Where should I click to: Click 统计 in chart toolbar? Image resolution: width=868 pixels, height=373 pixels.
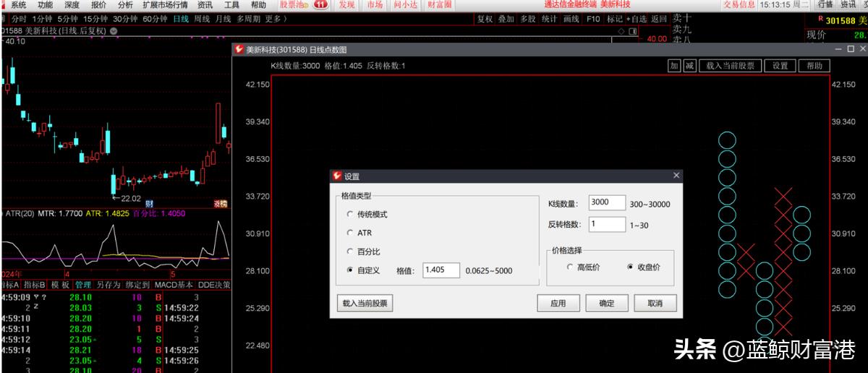550,19
